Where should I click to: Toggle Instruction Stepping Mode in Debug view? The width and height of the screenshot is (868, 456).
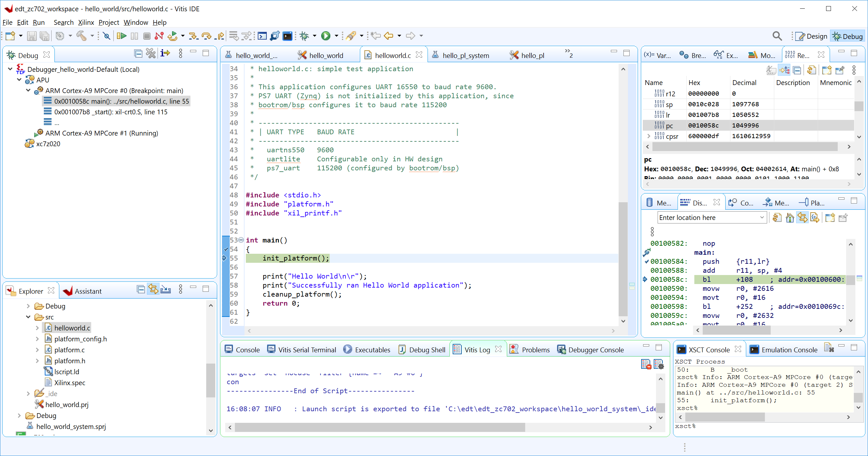click(x=165, y=53)
